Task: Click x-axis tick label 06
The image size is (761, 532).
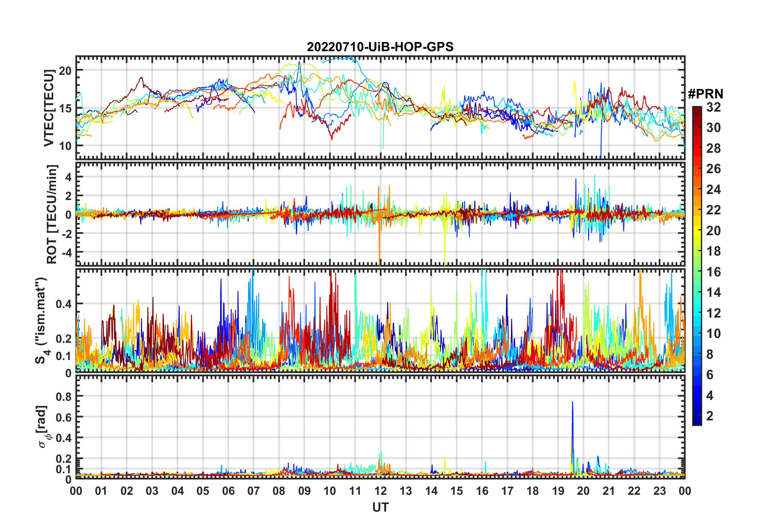Action: click(x=228, y=491)
